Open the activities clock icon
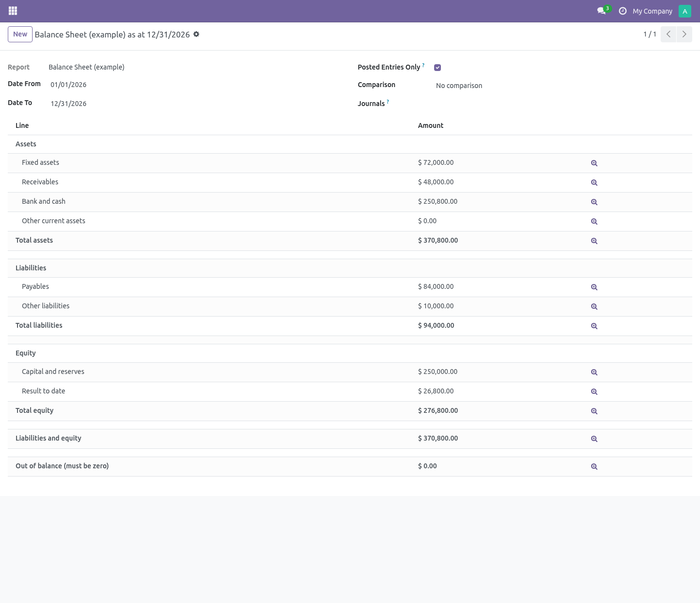This screenshot has width=700, height=603. coord(623,11)
